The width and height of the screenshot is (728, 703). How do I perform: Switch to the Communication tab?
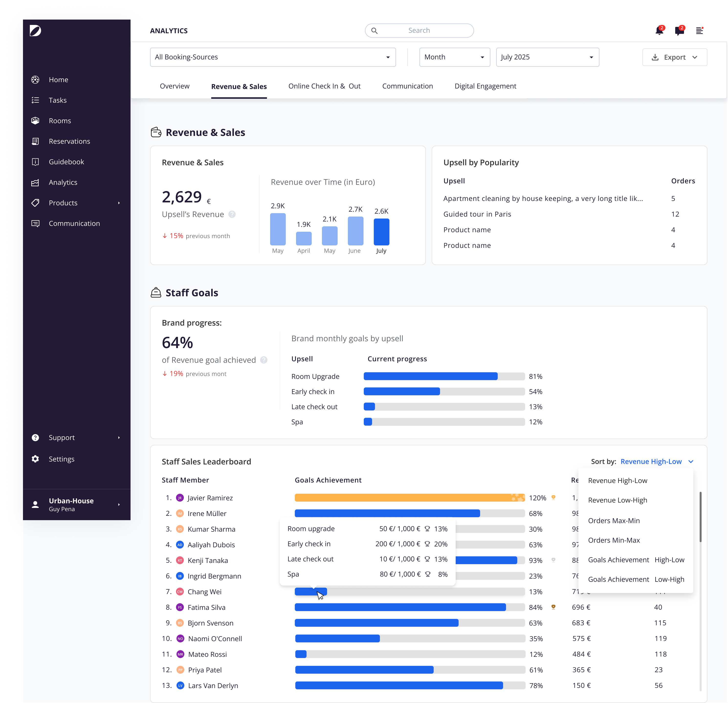408,86
